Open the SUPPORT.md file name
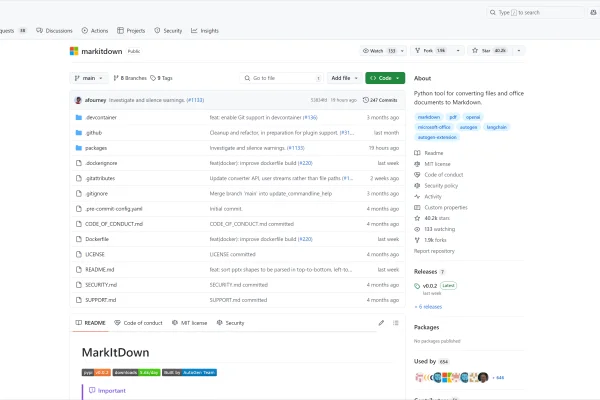This screenshot has height=400, width=600. tap(101, 300)
